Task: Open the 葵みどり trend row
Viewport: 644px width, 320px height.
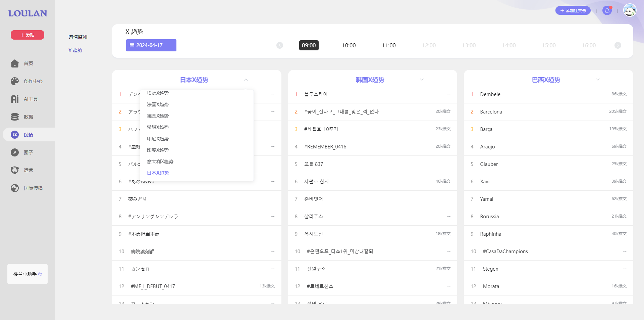Action: 197,199
